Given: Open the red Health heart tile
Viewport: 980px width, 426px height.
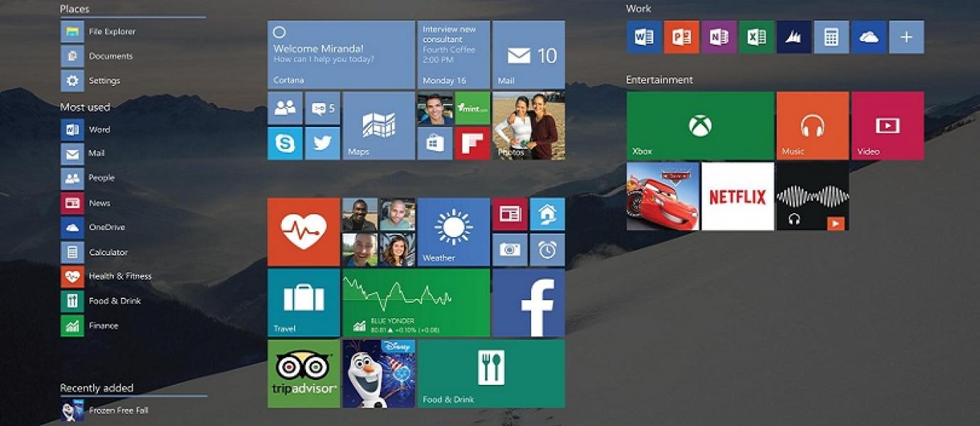Looking at the screenshot, I should tap(303, 231).
